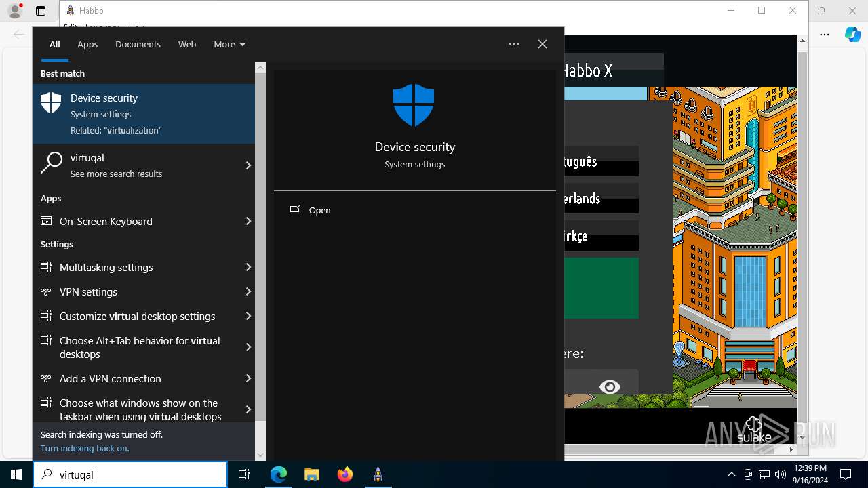The width and height of the screenshot is (868, 488).
Task: Open File Explorer from taskbar
Action: [311, 474]
